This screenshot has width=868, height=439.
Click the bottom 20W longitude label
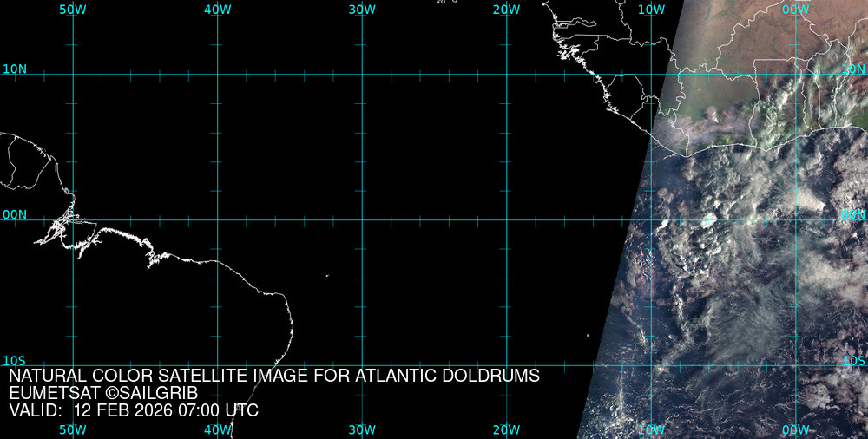click(506, 429)
